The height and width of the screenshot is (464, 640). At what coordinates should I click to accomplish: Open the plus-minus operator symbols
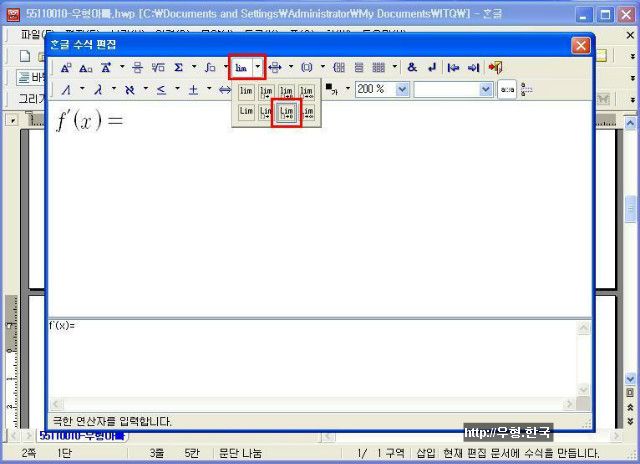pyautogui.click(x=193, y=89)
